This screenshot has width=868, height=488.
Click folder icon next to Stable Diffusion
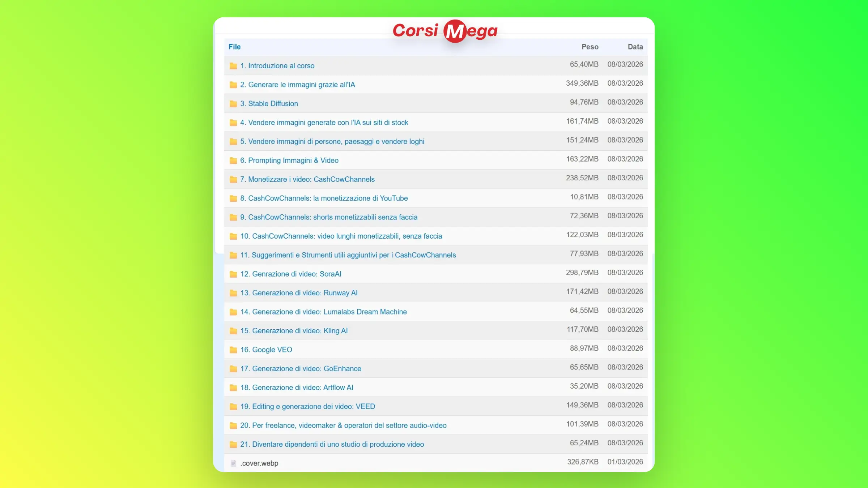point(233,104)
